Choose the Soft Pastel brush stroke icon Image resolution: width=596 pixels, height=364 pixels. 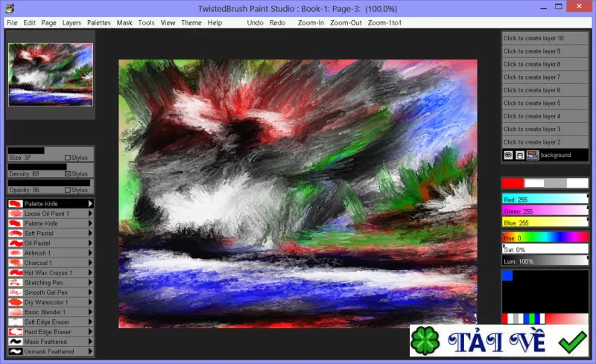(16, 233)
